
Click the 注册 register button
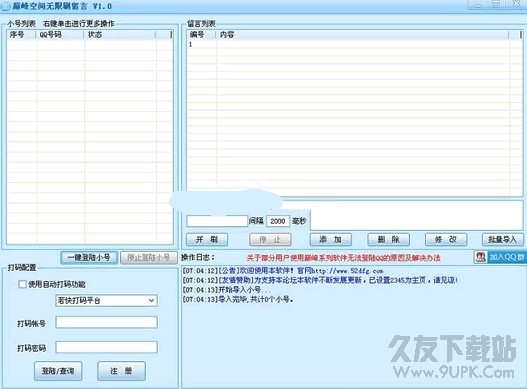tap(121, 371)
